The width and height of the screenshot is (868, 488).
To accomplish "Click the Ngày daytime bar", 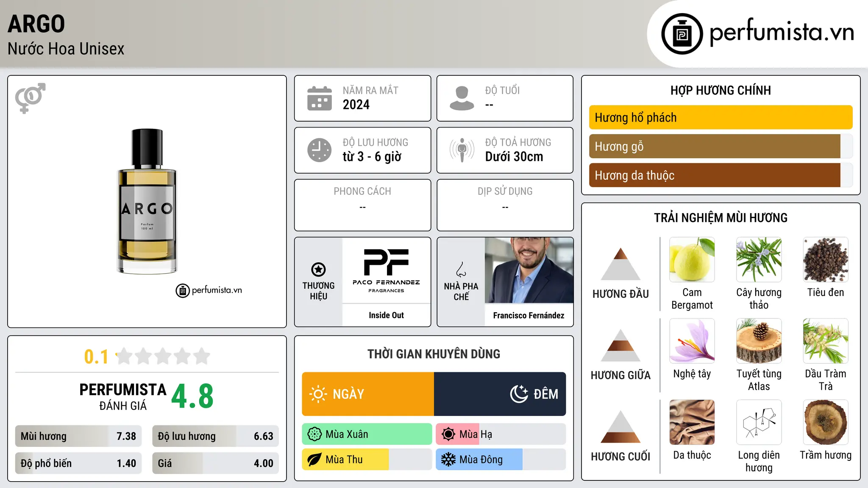I will click(x=368, y=394).
